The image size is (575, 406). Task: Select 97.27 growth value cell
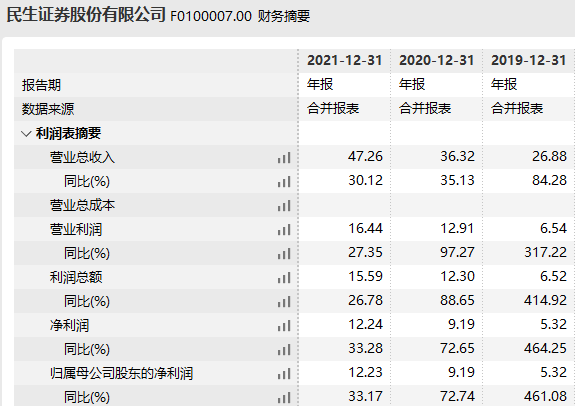[x=457, y=253]
